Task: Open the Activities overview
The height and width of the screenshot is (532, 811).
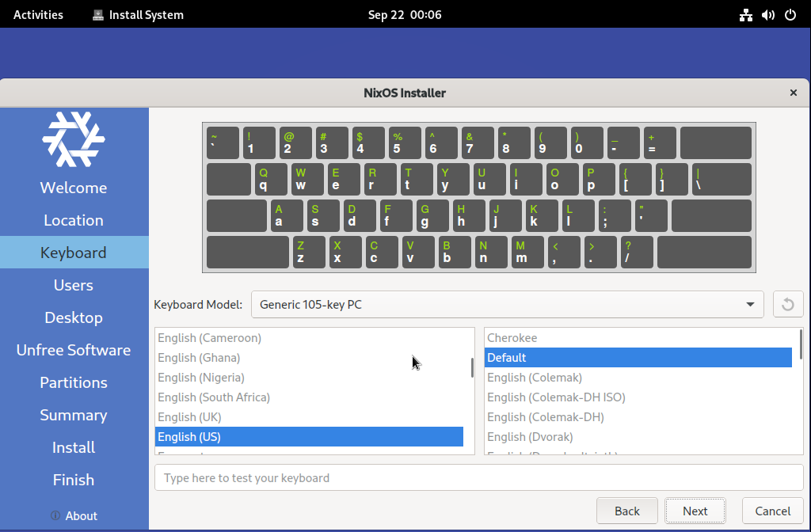Action: [38, 15]
